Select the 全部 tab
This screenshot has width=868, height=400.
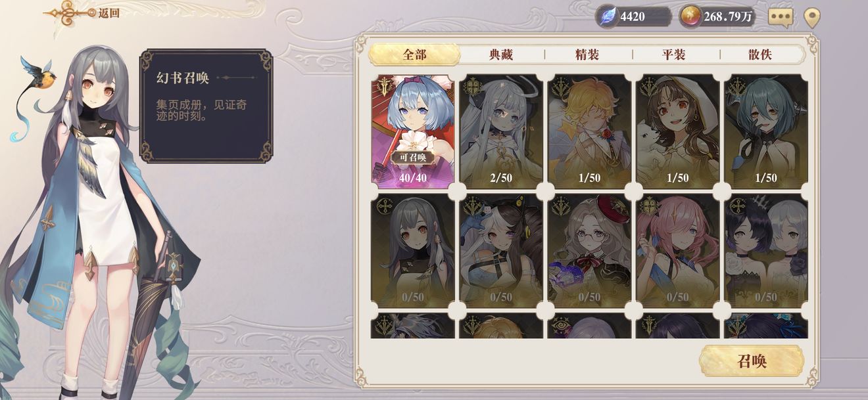click(414, 54)
